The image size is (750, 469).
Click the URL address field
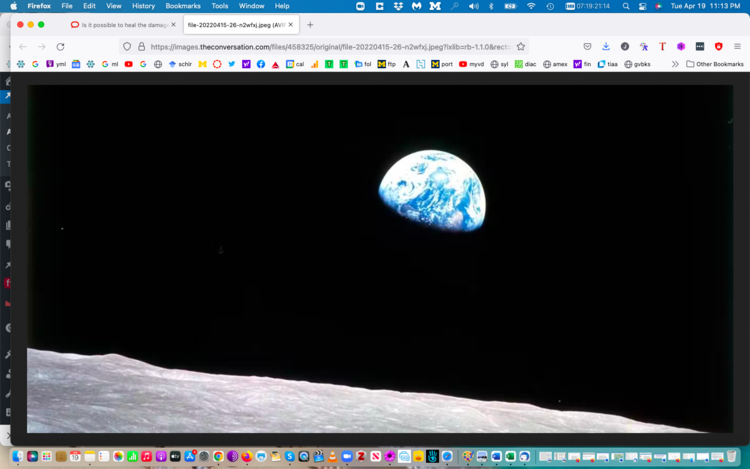(330, 46)
